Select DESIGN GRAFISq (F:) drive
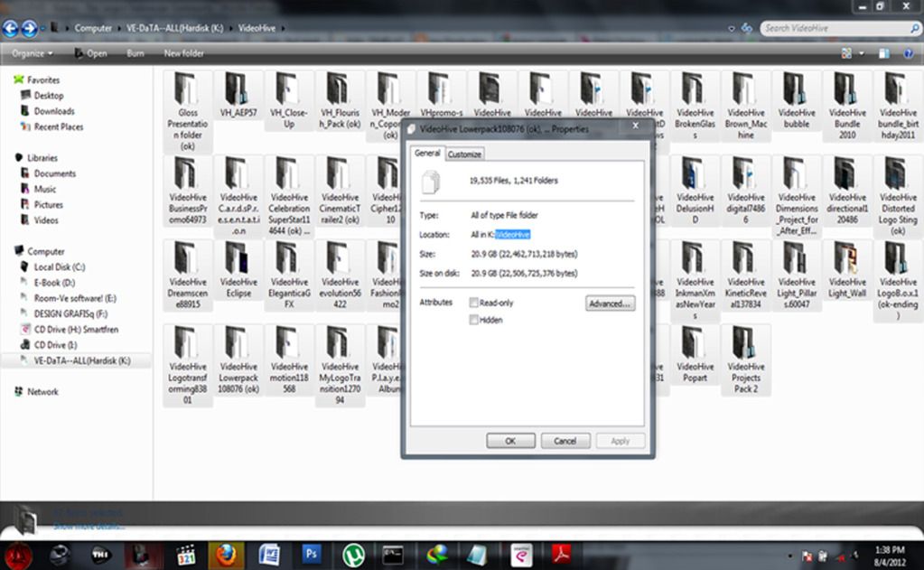 [70, 313]
